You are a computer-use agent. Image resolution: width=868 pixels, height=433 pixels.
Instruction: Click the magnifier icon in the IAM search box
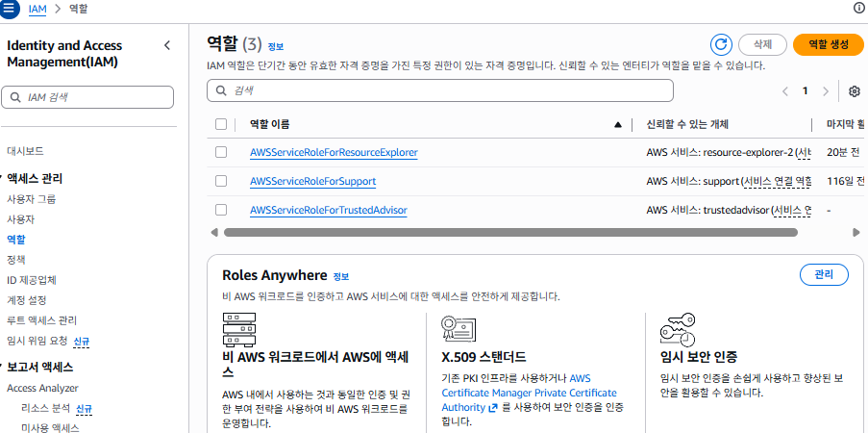point(16,97)
